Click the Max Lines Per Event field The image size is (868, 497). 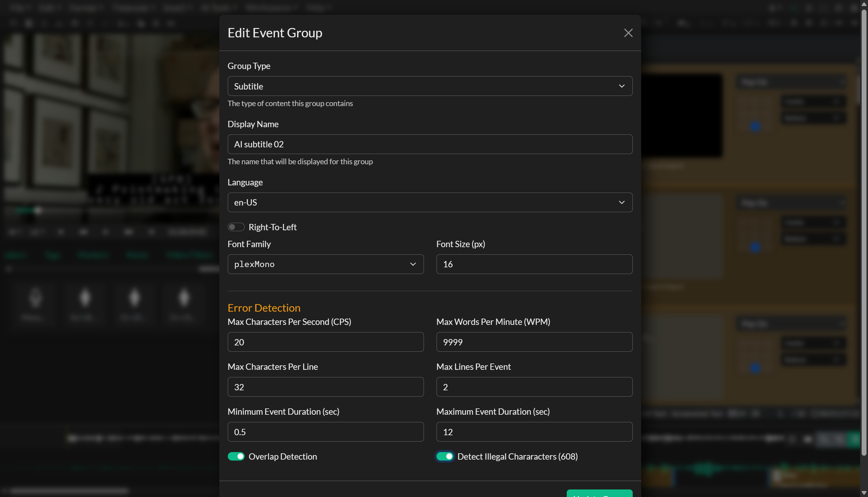coord(534,387)
